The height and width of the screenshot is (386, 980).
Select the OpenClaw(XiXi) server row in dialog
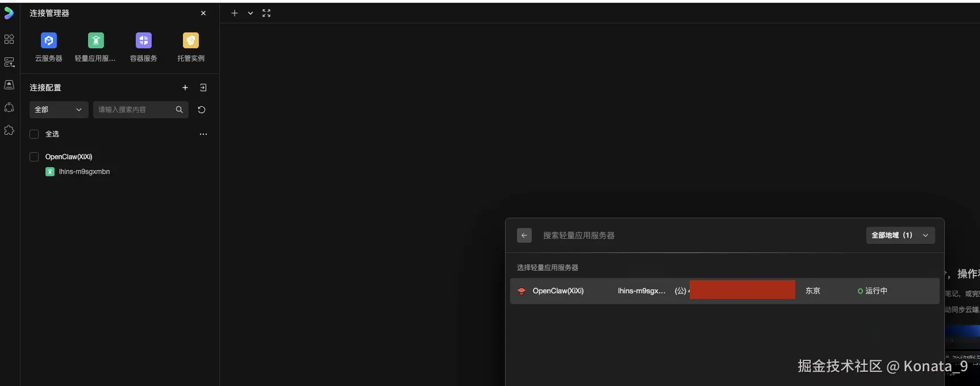pyautogui.click(x=724, y=291)
